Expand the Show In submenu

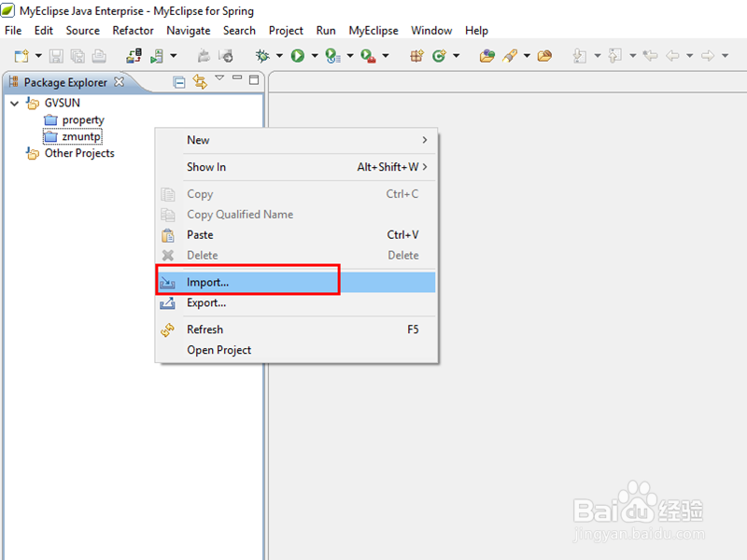pyautogui.click(x=296, y=167)
